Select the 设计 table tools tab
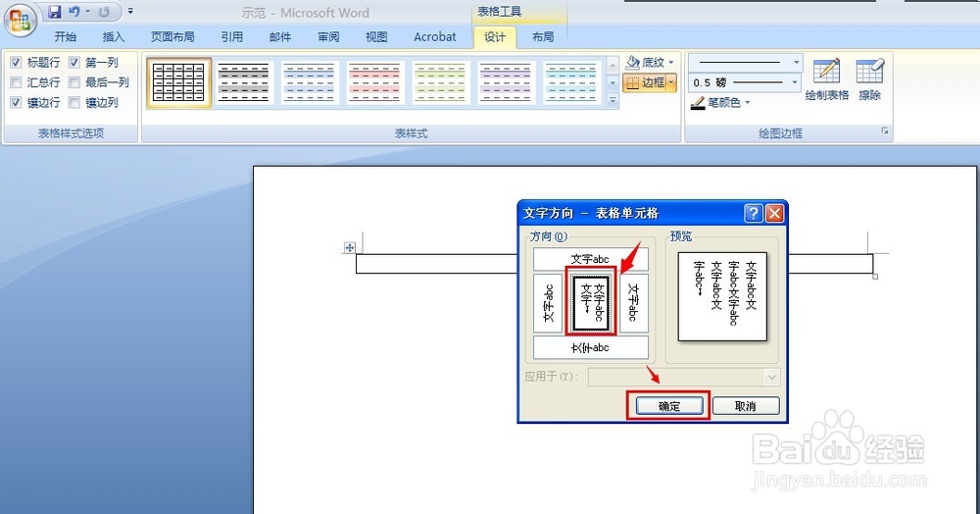This screenshot has height=514, width=980. tap(494, 37)
